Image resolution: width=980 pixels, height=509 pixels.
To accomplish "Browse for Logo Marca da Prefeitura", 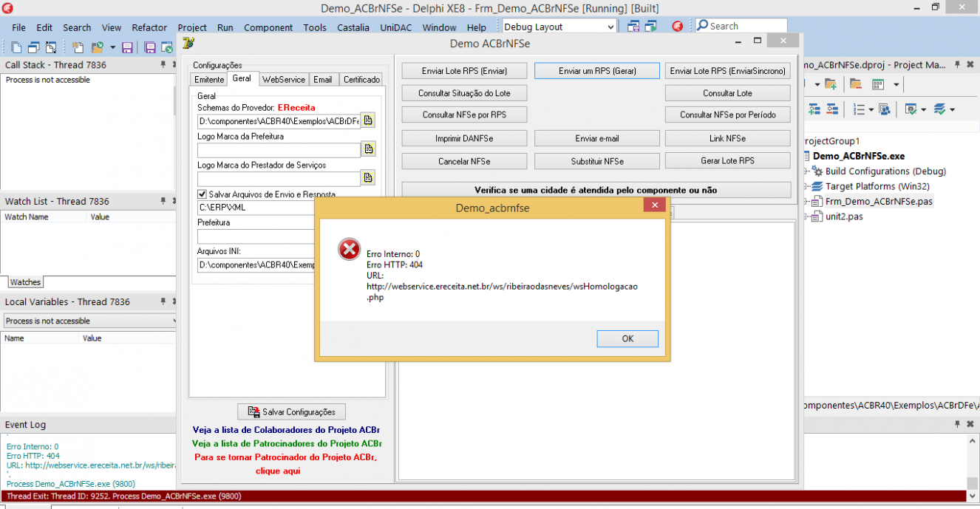I will click(x=368, y=149).
